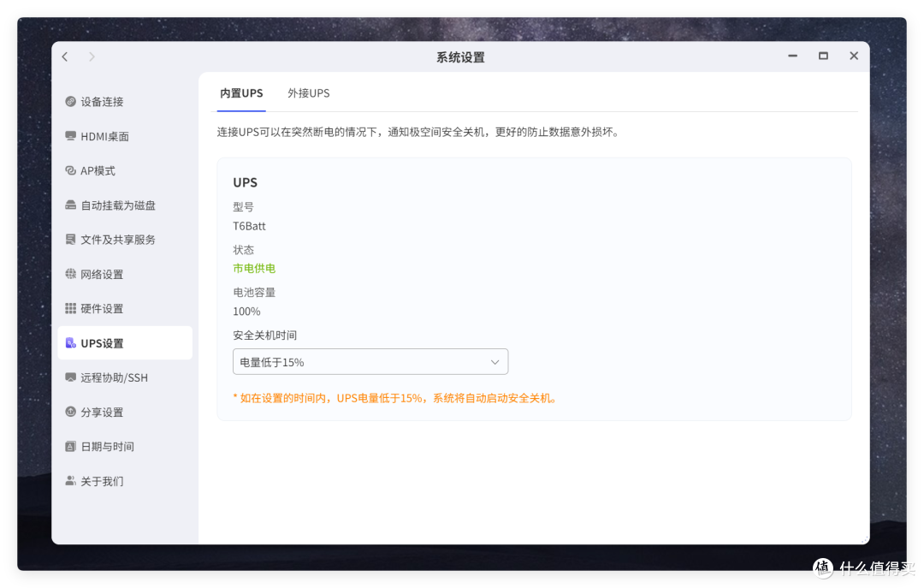The width and height of the screenshot is (924, 588).
Task: Click the 市电供电 status text
Action: pos(254,269)
